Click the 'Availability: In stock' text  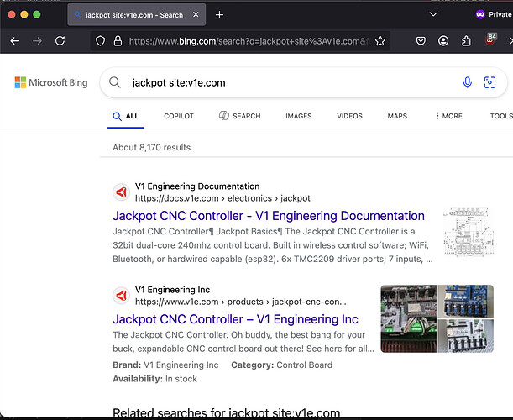click(154, 379)
